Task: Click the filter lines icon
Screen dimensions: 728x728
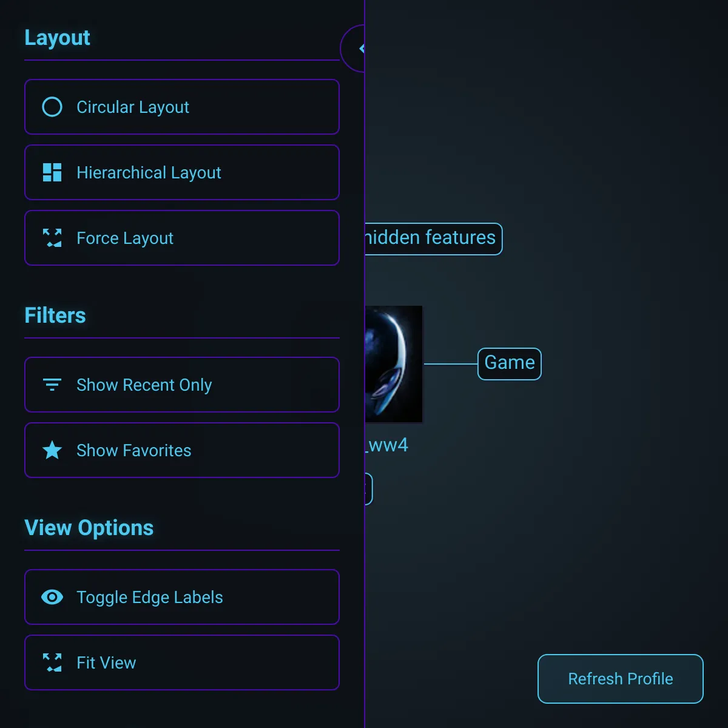Action: click(x=52, y=385)
